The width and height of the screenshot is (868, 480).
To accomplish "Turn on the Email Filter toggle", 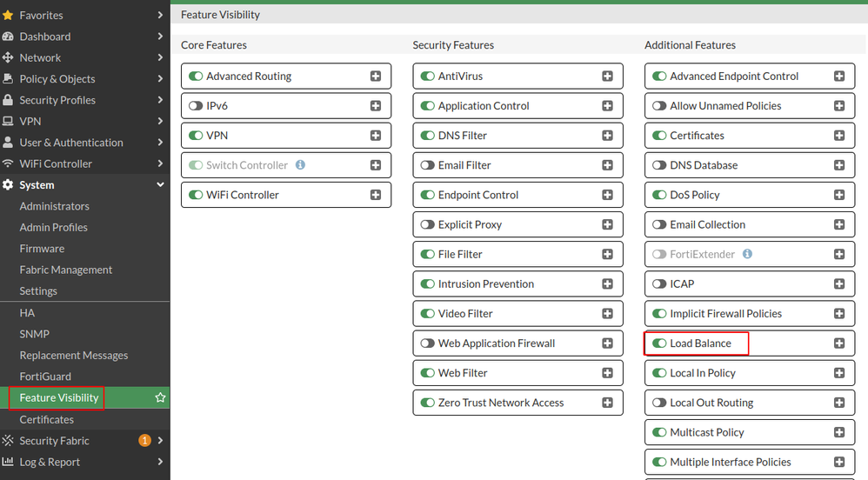I will pyautogui.click(x=427, y=165).
